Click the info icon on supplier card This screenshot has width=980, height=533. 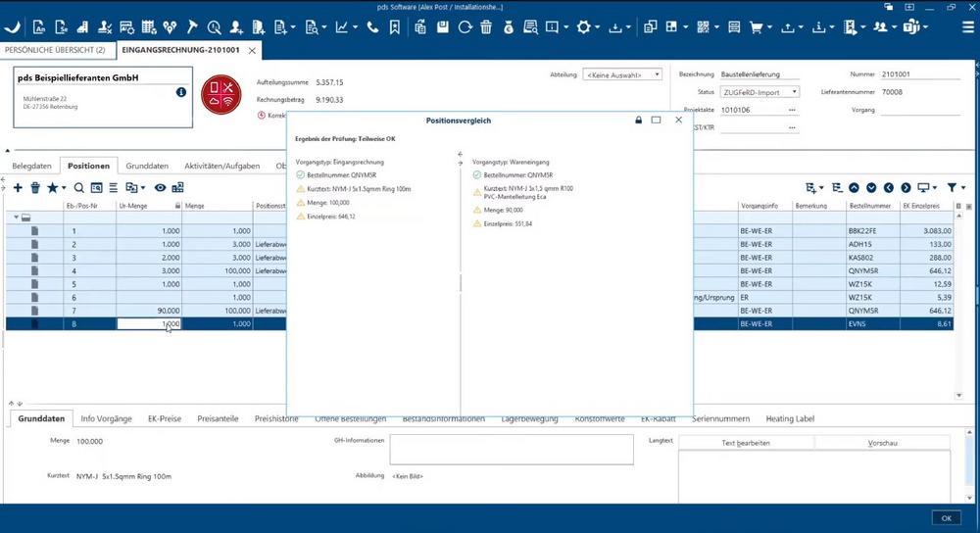click(x=181, y=92)
